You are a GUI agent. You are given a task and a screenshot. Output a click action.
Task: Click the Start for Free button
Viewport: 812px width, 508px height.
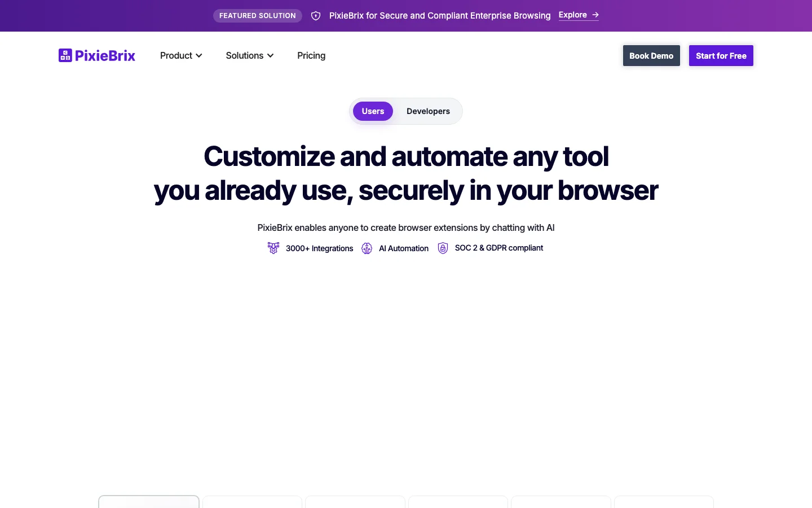click(721, 55)
